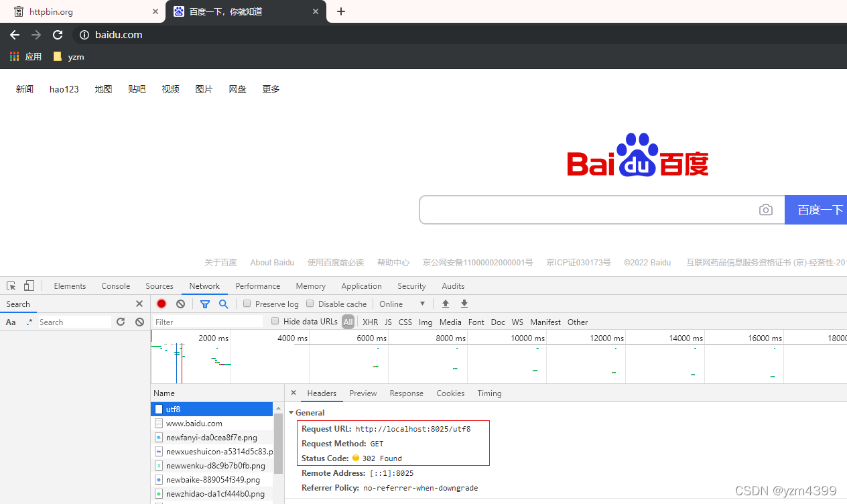This screenshot has width=847, height=504.
Task: Clear the network log
Action: [180, 304]
